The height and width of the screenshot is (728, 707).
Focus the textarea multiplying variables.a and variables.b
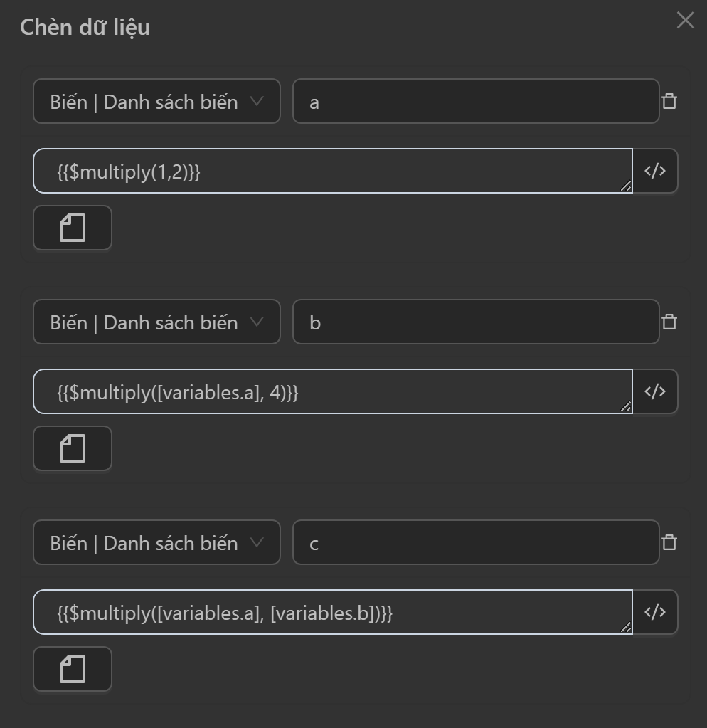click(332, 612)
